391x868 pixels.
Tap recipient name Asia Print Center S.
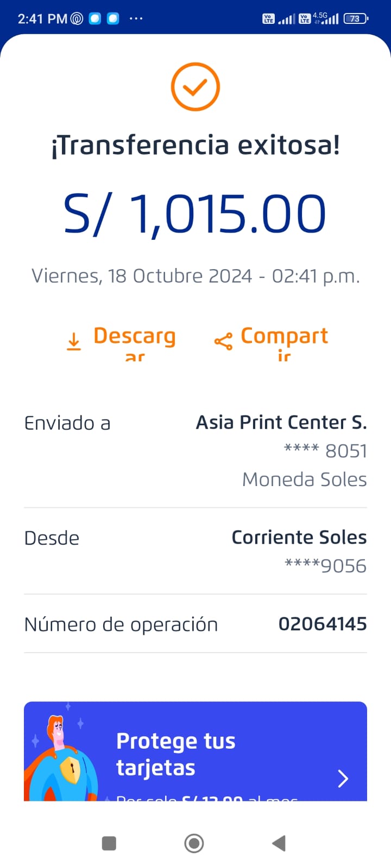[281, 422]
